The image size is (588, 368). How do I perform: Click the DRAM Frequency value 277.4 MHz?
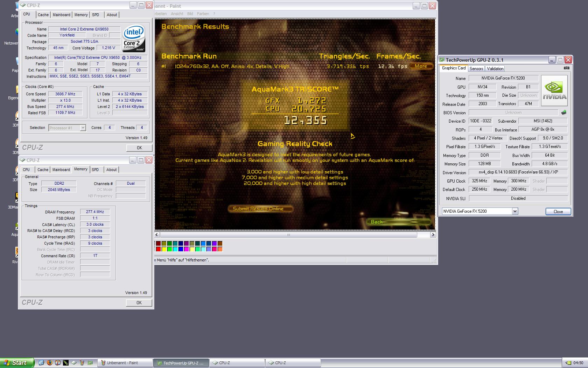pos(95,212)
